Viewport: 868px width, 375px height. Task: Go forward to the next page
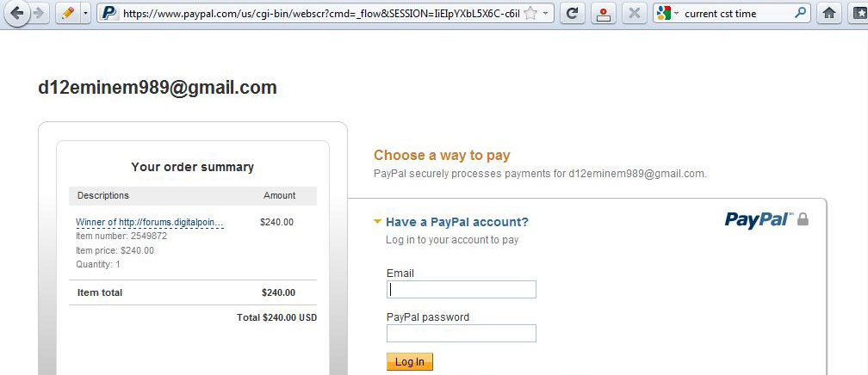pyautogui.click(x=39, y=13)
